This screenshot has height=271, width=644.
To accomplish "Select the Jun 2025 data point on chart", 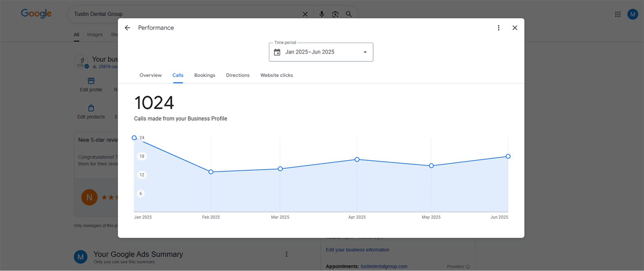I will [x=508, y=156].
